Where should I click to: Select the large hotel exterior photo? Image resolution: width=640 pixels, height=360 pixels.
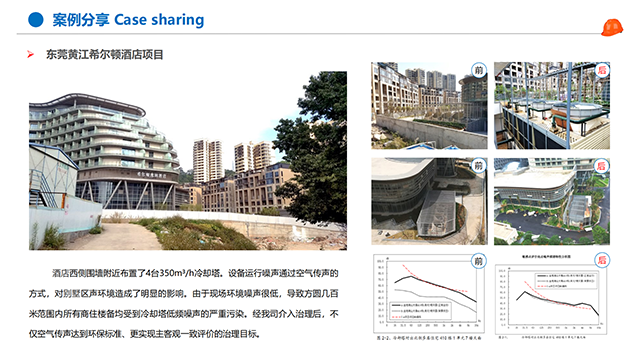(x=188, y=160)
